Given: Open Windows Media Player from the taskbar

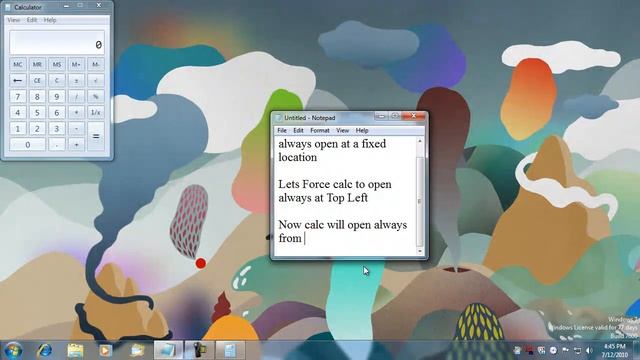Looking at the screenshot, I should coord(106,351).
